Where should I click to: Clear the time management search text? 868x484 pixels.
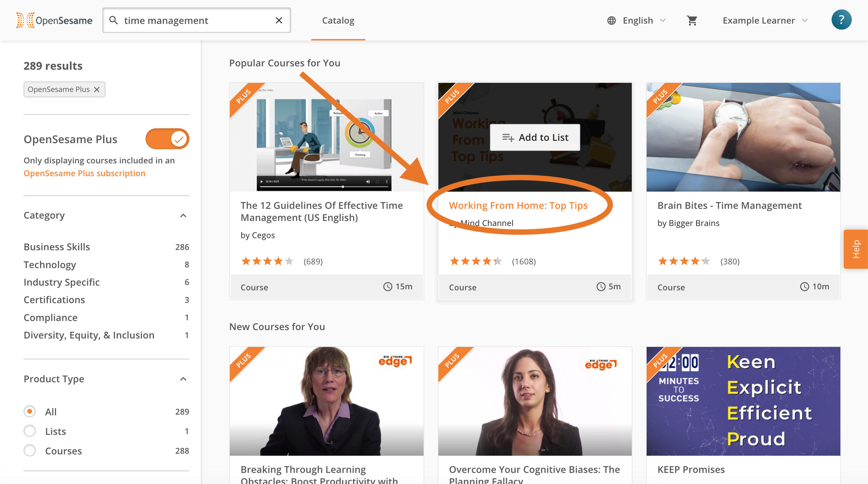(x=279, y=20)
